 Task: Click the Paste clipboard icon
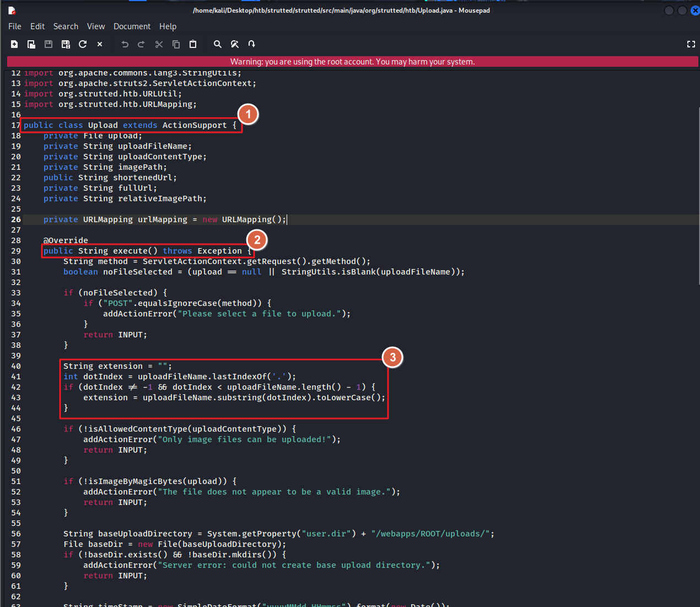[x=193, y=44]
